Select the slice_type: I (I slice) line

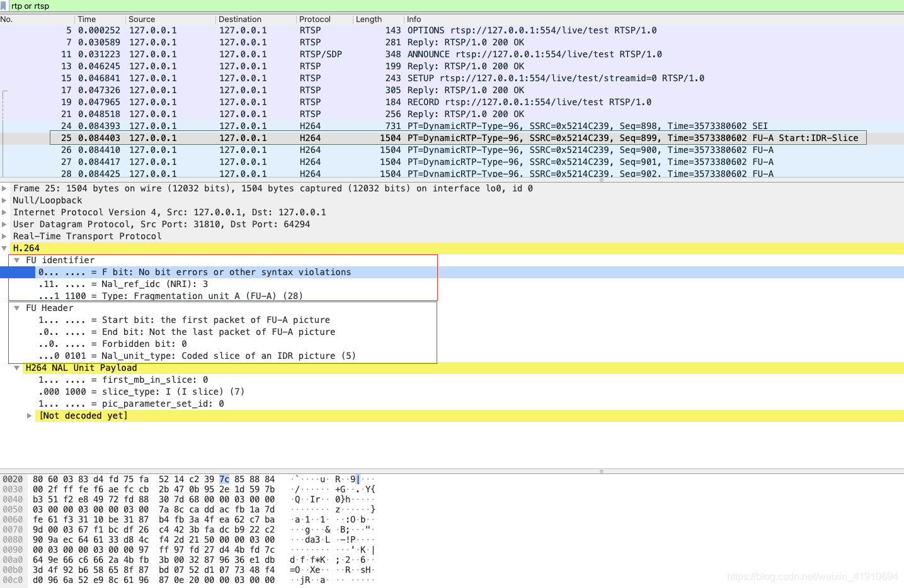[452, 392]
